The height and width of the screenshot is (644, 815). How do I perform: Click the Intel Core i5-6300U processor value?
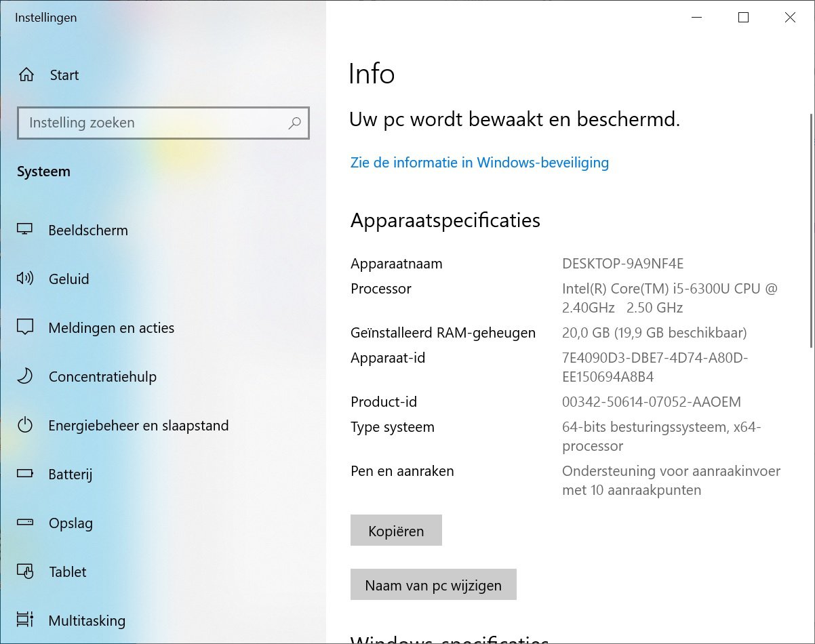pyautogui.click(x=670, y=298)
